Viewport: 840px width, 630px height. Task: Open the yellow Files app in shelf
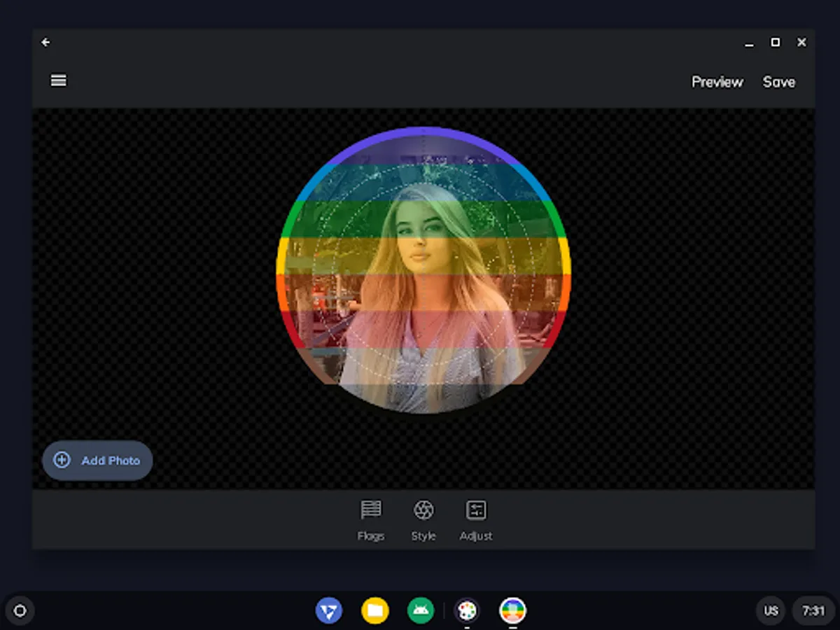point(375,610)
